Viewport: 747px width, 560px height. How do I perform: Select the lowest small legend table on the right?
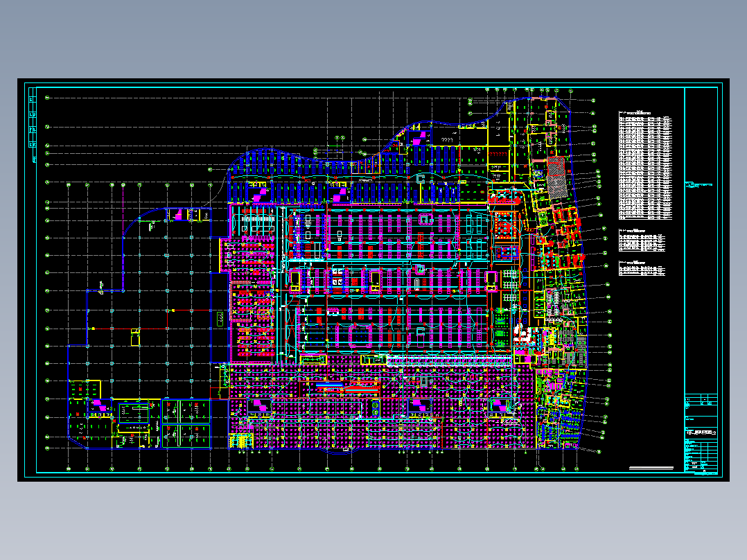(641, 269)
